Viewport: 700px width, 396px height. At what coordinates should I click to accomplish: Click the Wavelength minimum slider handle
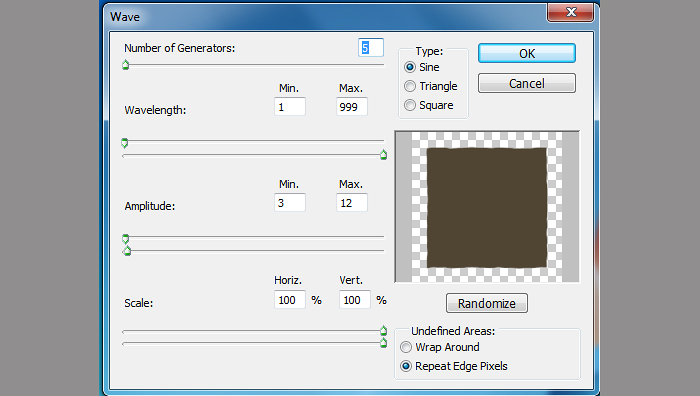pyautogui.click(x=125, y=143)
